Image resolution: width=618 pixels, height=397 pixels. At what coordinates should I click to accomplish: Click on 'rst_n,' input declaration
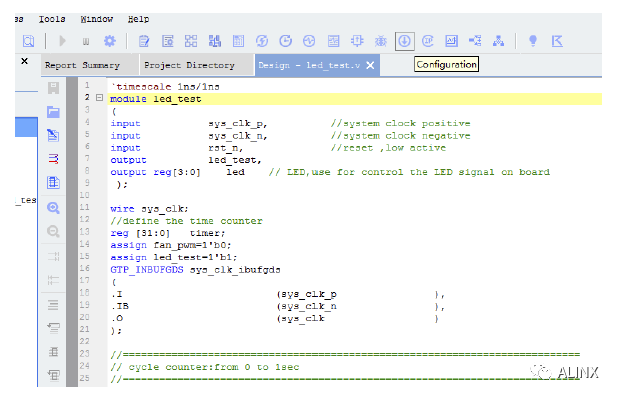pos(226,148)
